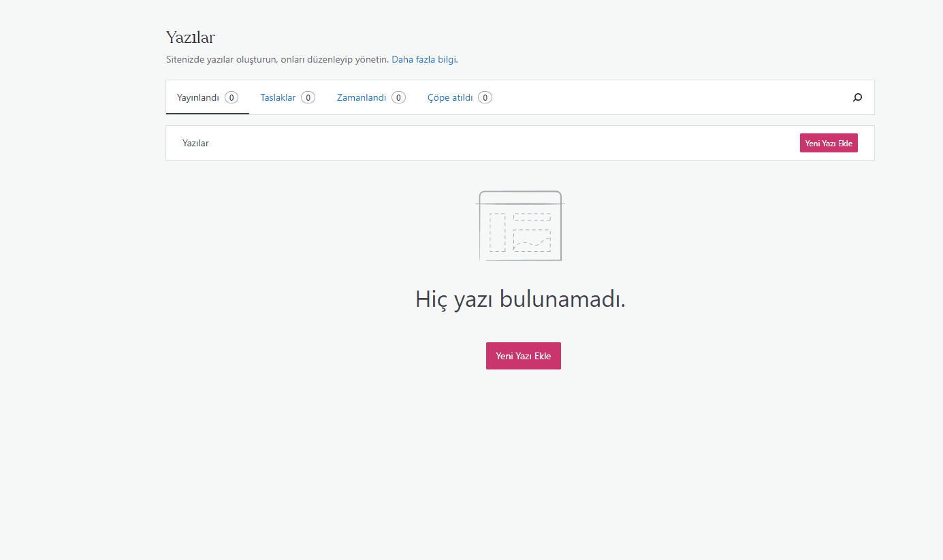Click empty space in the tab bar before search
This screenshot has width=943, height=560.
(x=667, y=97)
